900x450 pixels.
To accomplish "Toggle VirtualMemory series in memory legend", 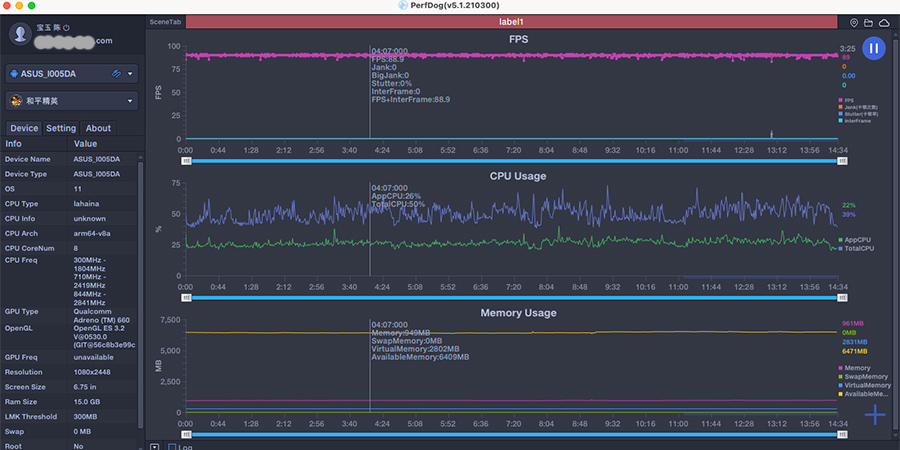I will pos(864,385).
